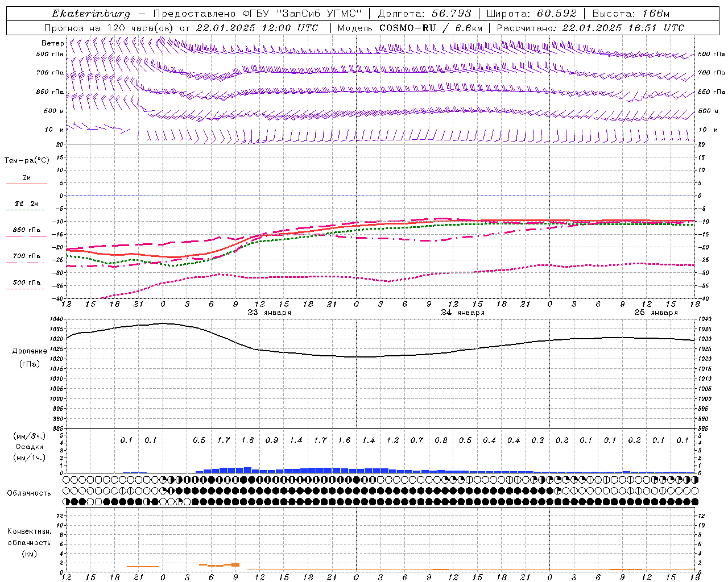Click the '23 января' date label
Screen dimensions: 728x582
tap(269, 312)
